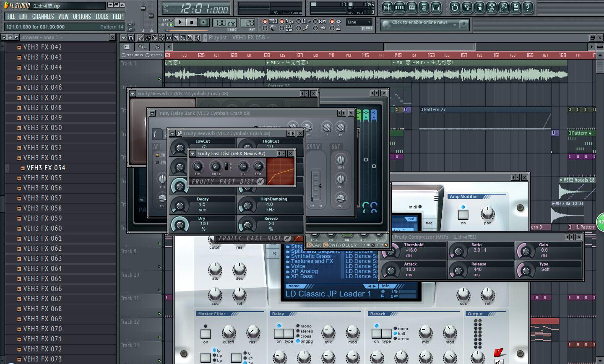The height and width of the screenshot is (364, 604).
Task: Select the paint brush tool in playlist
Action: pyautogui.click(x=148, y=38)
